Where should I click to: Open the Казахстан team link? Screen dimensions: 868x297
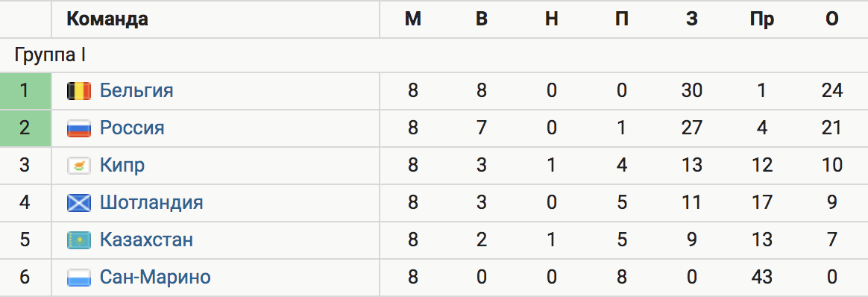click(146, 240)
